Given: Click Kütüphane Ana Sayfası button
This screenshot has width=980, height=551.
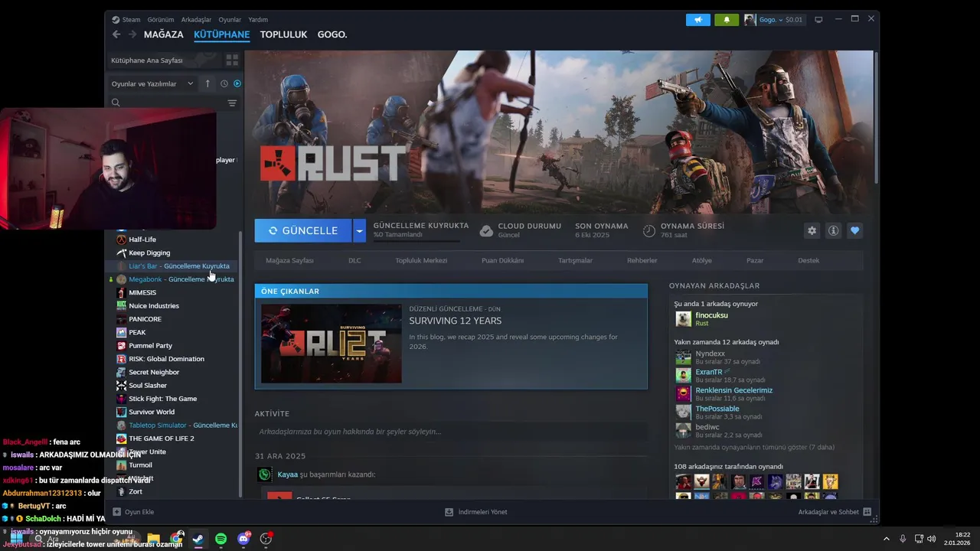Looking at the screenshot, I should click(163, 60).
